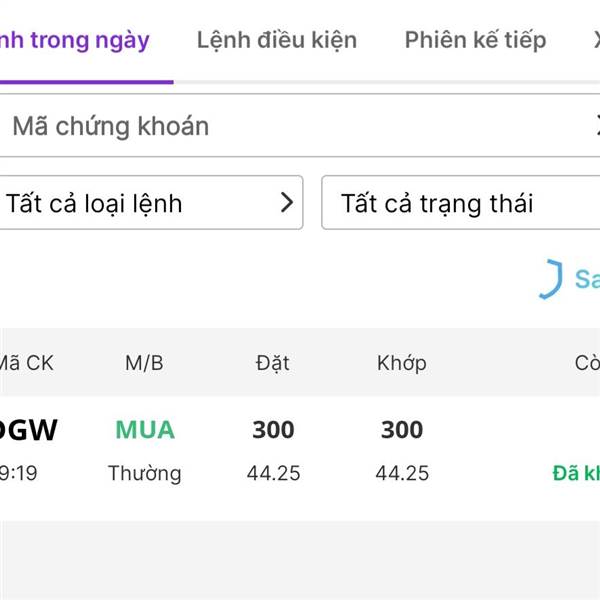Click the green Đã kh... status text
This screenshot has width=600, height=600.
[x=576, y=473]
